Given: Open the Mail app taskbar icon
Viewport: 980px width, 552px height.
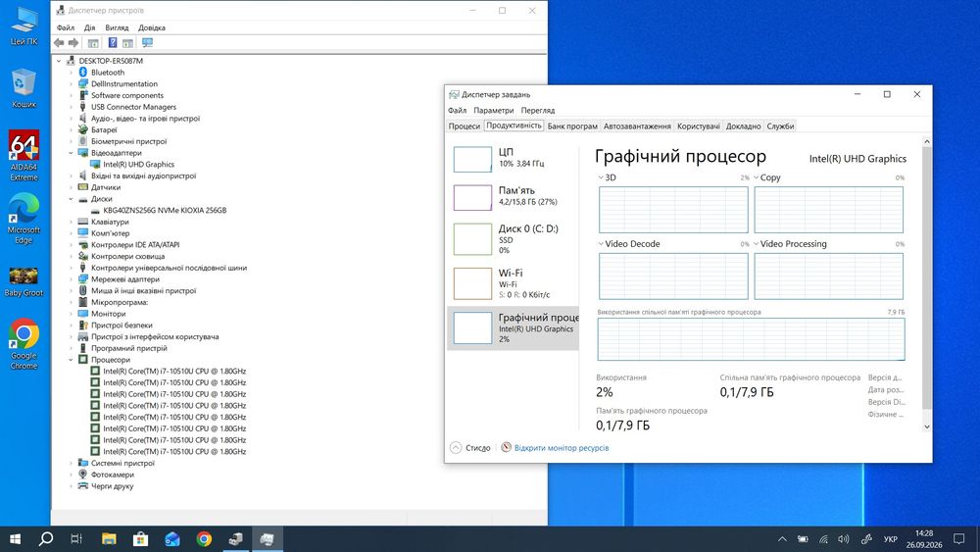Looking at the screenshot, I should click(x=172, y=539).
